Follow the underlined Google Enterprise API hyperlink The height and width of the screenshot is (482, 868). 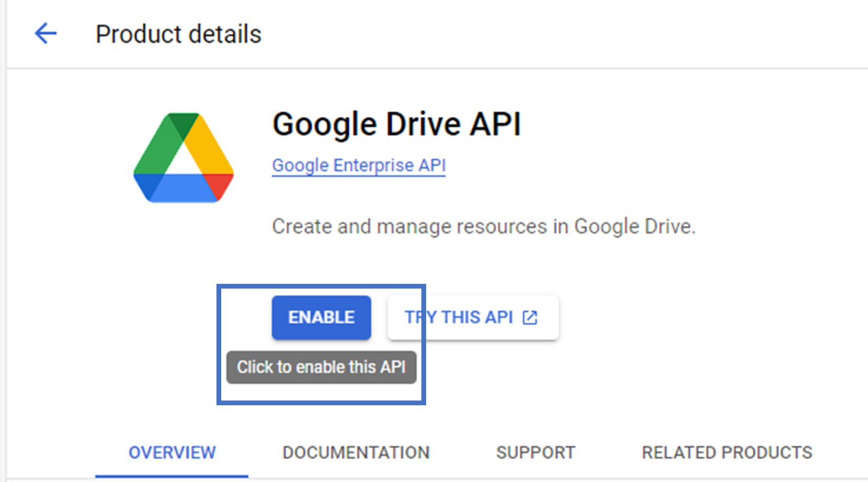358,165
